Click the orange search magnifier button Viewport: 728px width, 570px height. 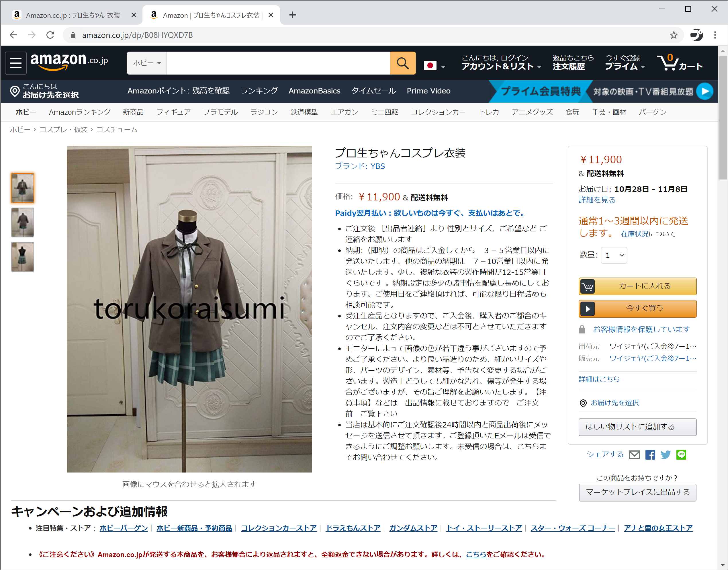(x=402, y=63)
